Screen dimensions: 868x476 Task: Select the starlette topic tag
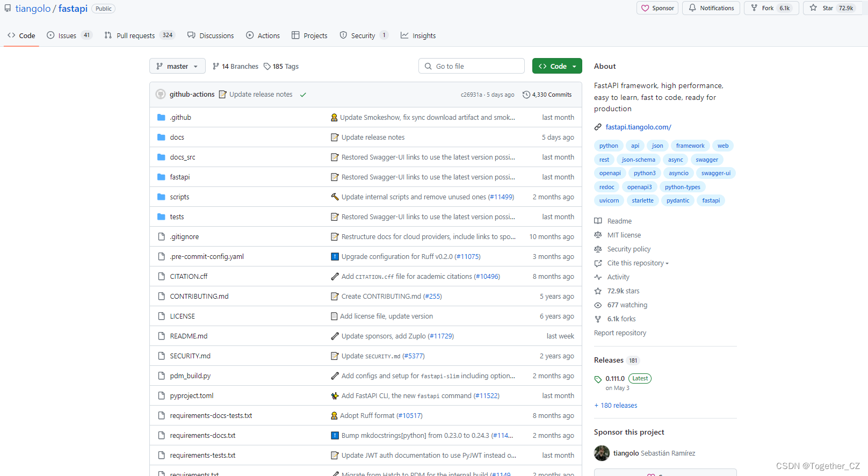[642, 200]
